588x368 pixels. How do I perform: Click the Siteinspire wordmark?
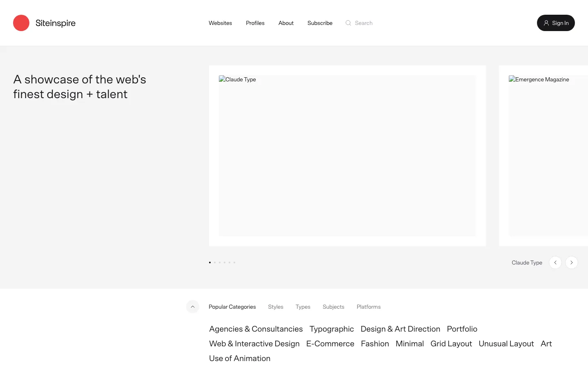[56, 23]
